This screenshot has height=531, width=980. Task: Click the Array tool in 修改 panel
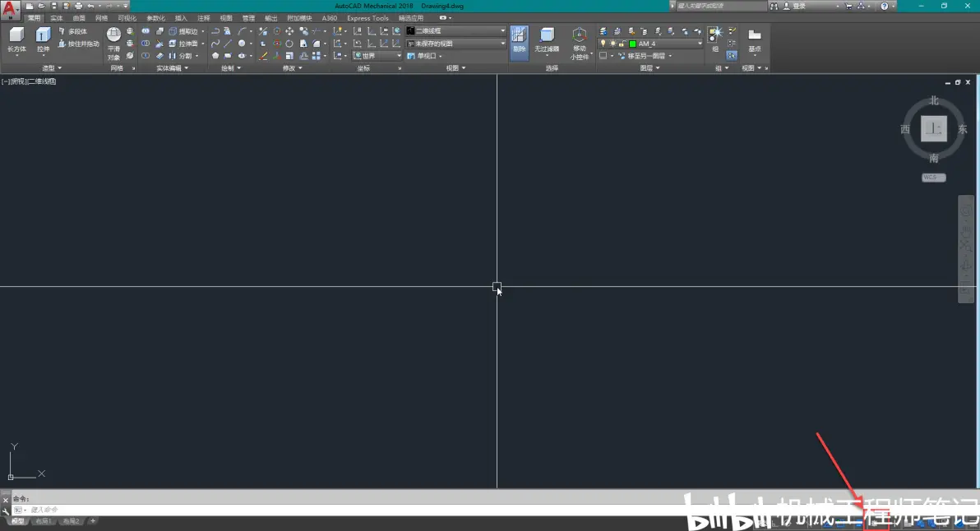click(x=317, y=56)
